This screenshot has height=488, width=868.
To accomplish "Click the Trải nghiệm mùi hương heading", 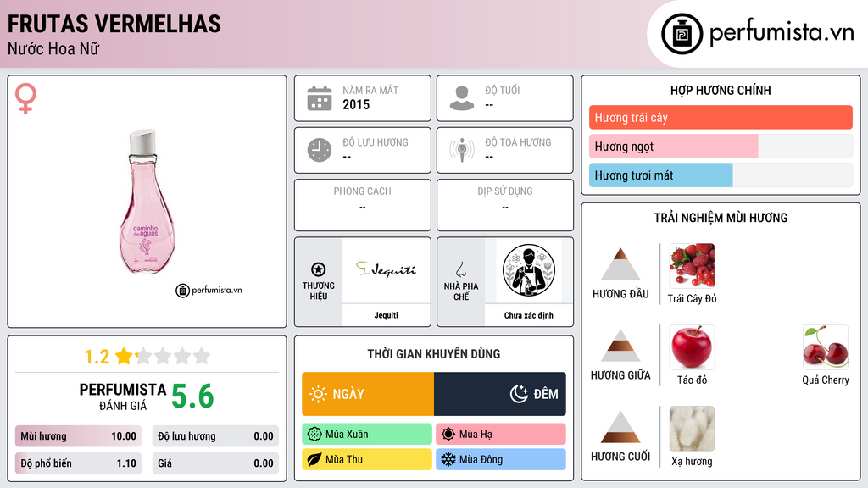I will 721,218.
